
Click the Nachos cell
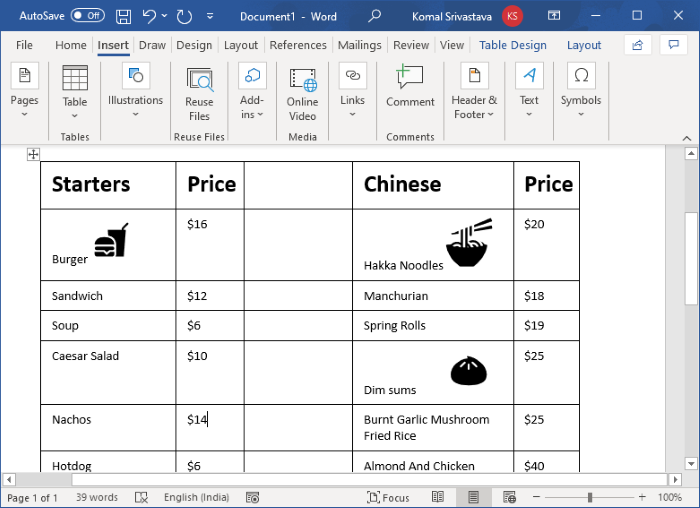[108, 428]
